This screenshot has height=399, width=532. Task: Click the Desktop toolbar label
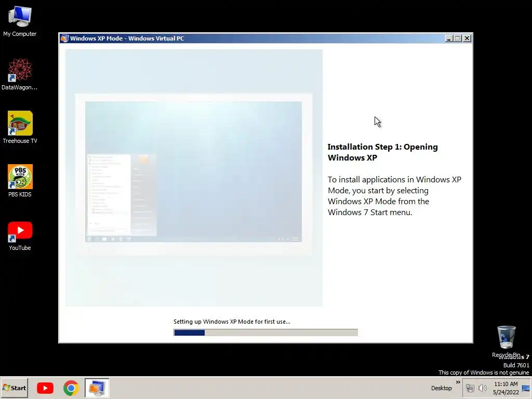point(441,388)
